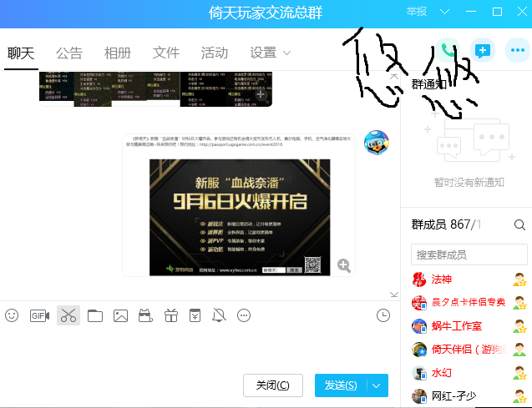Select the scissors screenshot tool
Viewport: 532px width, 408px height.
pyautogui.click(x=68, y=315)
